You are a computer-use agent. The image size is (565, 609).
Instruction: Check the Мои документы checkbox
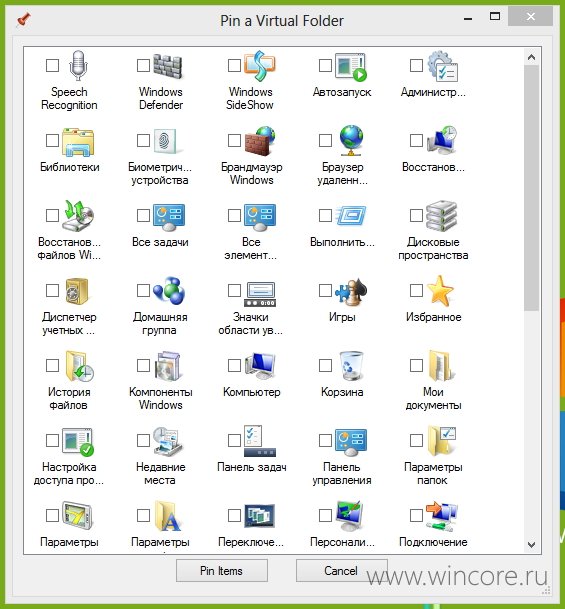(x=416, y=365)
